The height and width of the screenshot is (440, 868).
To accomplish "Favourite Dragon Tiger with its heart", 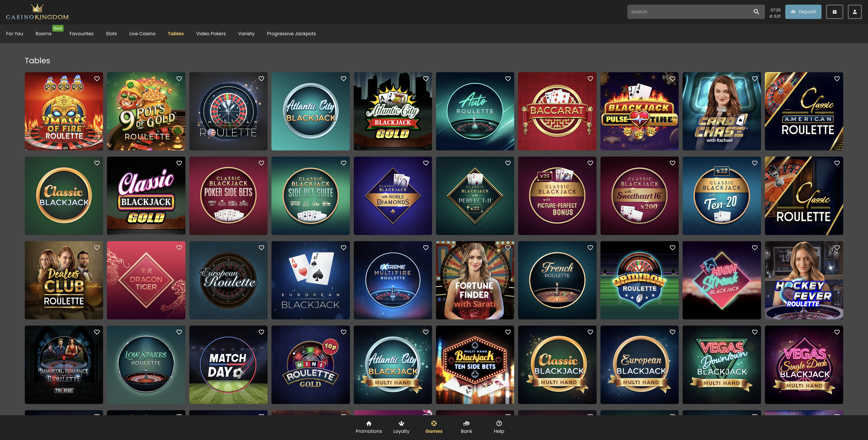I will pyautogui.click(x=179, y=247).
